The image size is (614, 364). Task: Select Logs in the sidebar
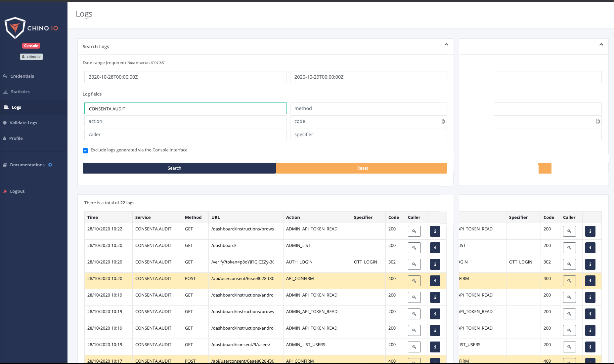(16, 107)
